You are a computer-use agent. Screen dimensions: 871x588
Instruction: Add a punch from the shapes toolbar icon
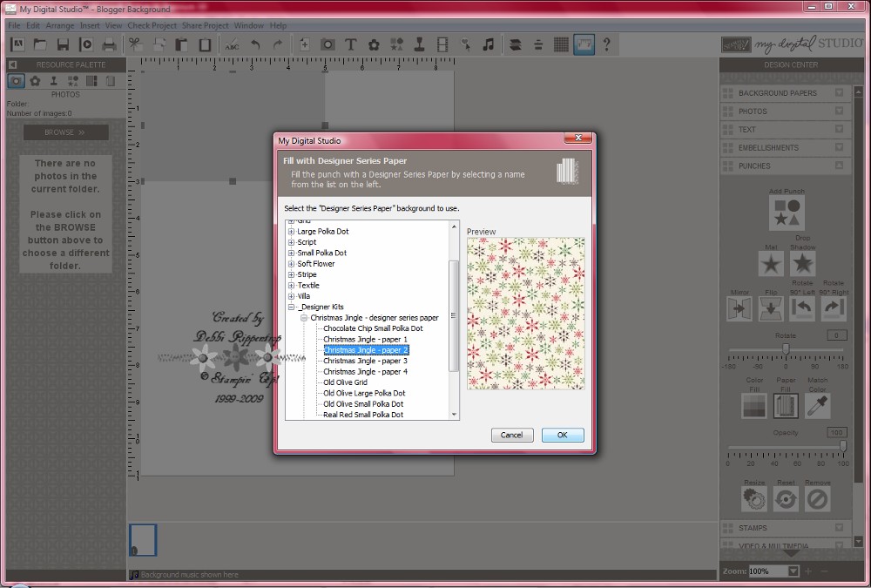(396, 45)
